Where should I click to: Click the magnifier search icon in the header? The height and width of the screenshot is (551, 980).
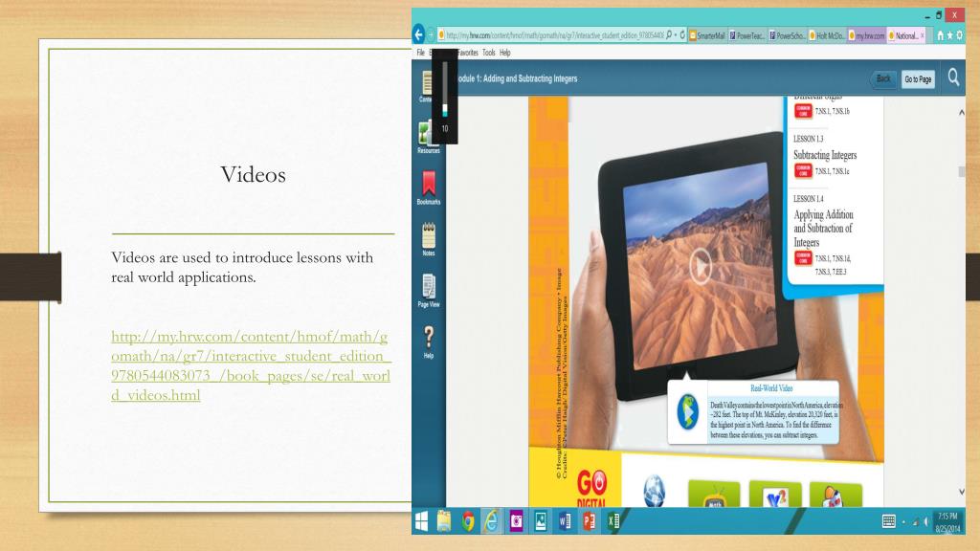click(953, 77)
